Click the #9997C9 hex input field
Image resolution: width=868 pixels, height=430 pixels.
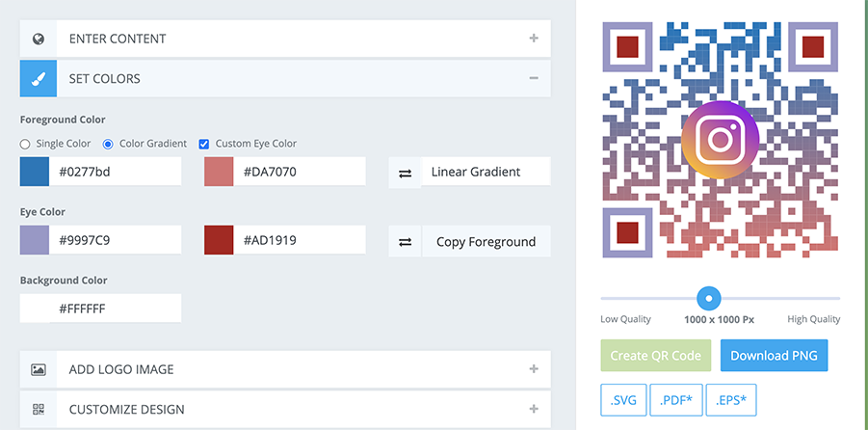point(116,240)
